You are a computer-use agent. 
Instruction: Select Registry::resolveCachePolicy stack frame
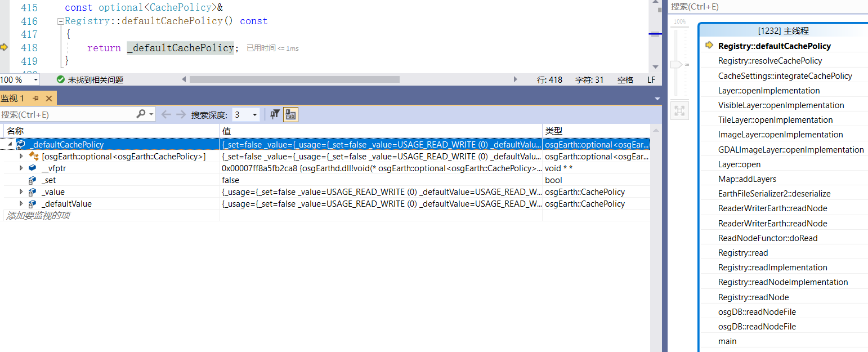[x=770, y=61]
